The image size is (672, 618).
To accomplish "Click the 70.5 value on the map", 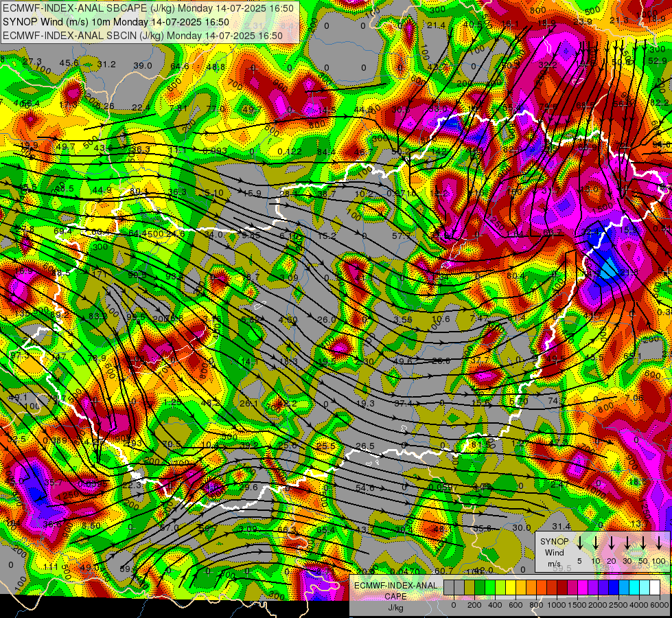I will tap(172, 444).
